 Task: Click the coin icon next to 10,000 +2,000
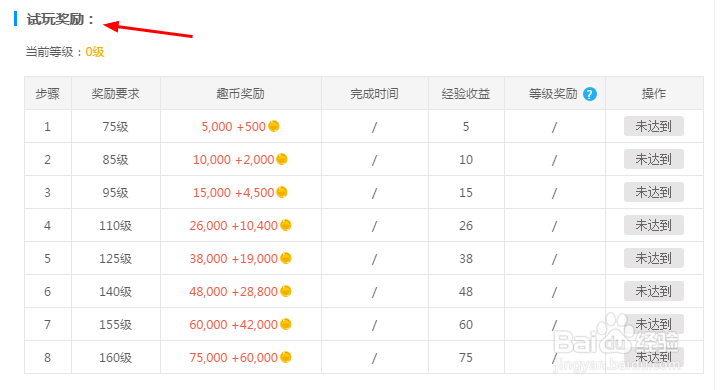click(282, 159)
